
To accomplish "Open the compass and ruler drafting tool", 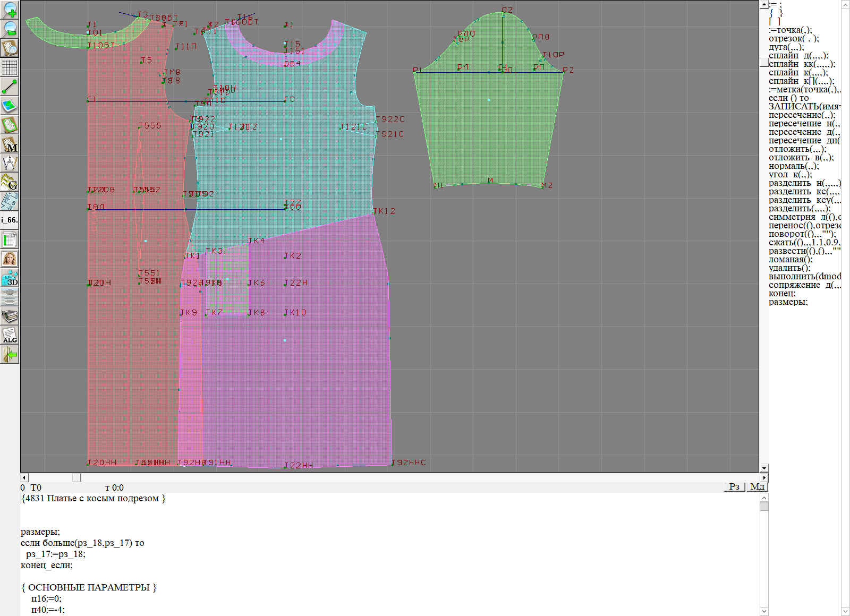I will pyautogui.click(x=10, y=163).
